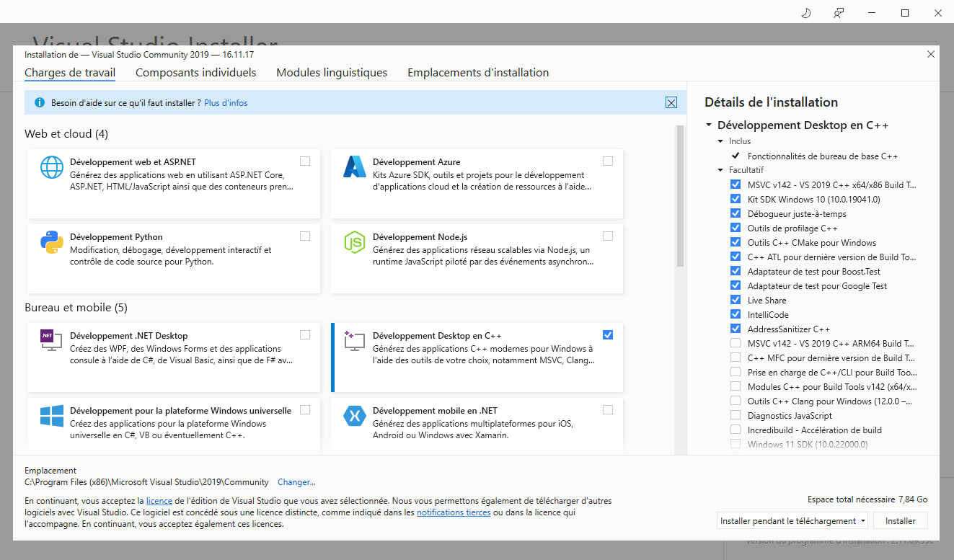Click the Xamarin mobile .NET icon
954x560 pixels.
(354, 414)
